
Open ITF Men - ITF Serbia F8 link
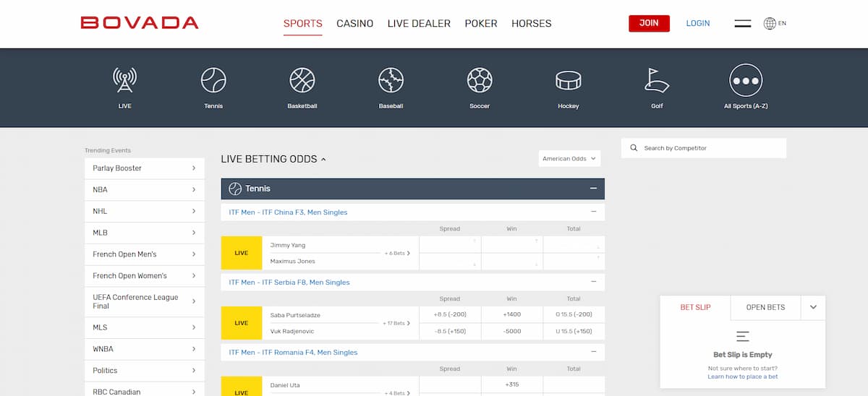click(289, 283)
